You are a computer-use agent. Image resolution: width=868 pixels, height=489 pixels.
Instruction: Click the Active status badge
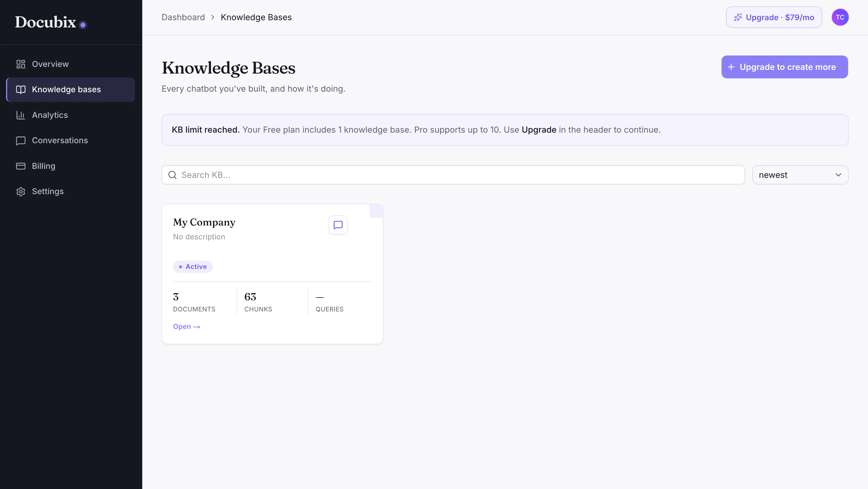pos(193,267)
